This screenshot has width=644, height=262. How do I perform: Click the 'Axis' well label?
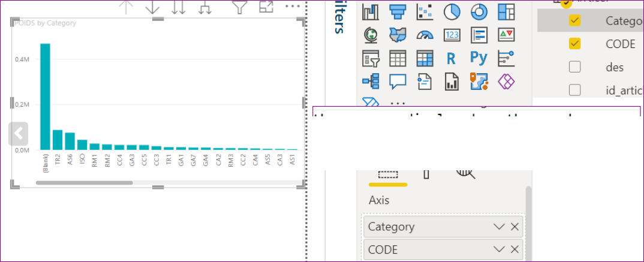click(379, 200)
